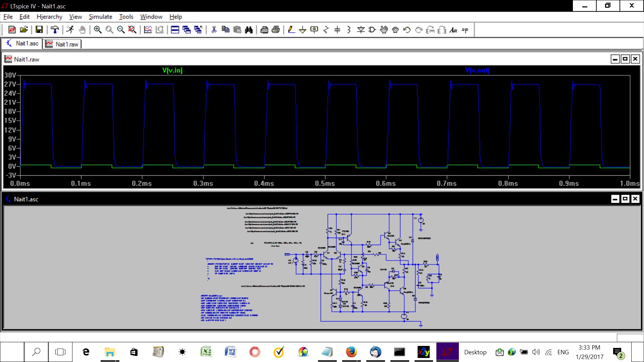Screen dimensions: 644x362
Task: Click the Undo arrow icon
Action: click(x=407, y=30)
